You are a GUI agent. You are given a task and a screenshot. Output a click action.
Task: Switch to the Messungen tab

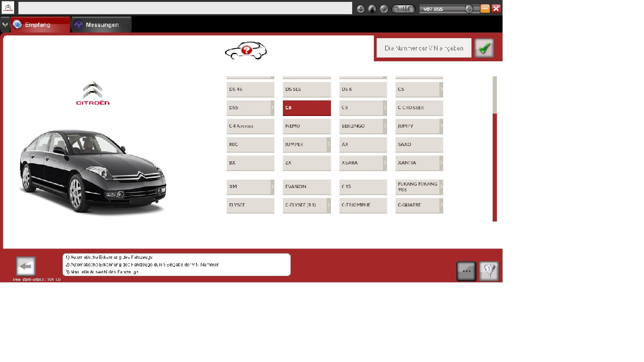101,25
